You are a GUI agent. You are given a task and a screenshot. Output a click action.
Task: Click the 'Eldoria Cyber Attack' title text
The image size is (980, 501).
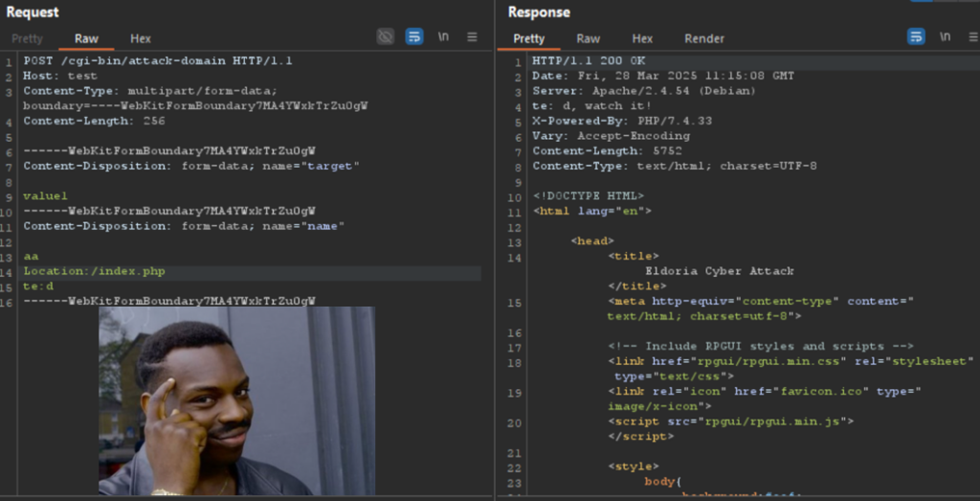(720, 271)
